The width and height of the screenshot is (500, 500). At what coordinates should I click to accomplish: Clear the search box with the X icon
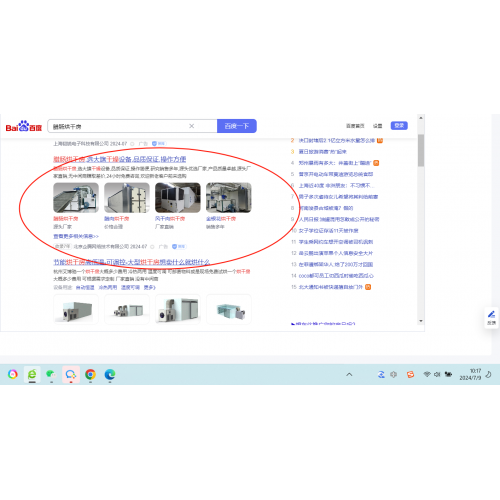tap(192, 126)
